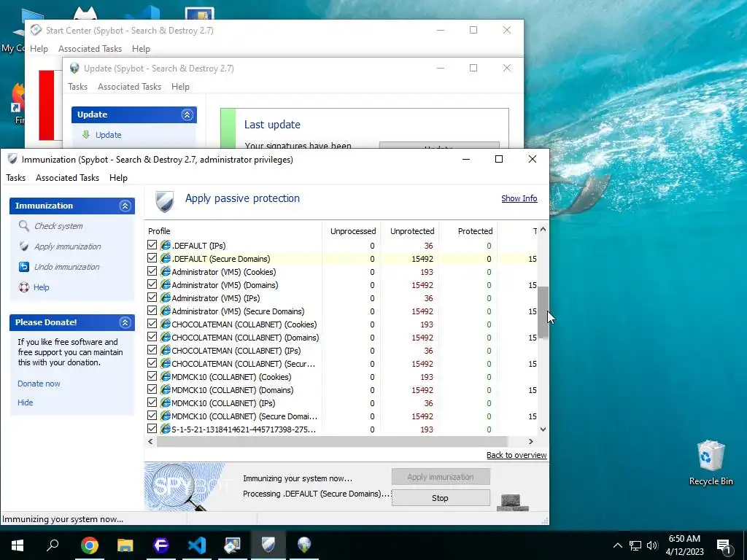Uncheck the CHOCOLATEMAN (COLLABNET) (IPs) checkbox
747x560 pixels.
click(152, 349)
